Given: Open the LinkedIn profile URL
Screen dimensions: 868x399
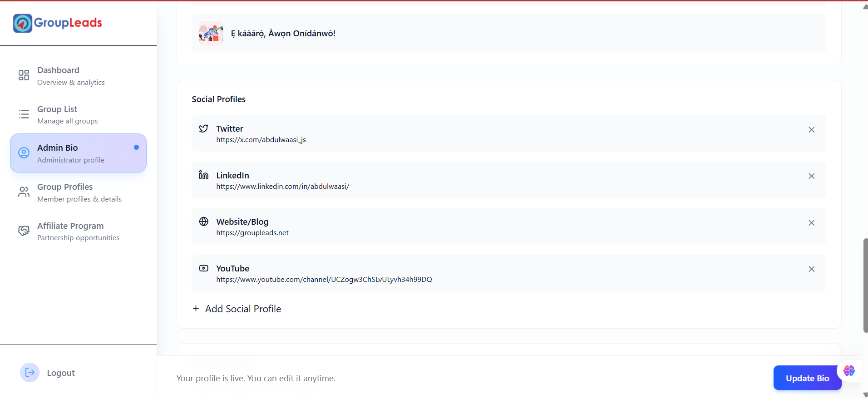Looking at the screenshot, I should click(282, 187).
